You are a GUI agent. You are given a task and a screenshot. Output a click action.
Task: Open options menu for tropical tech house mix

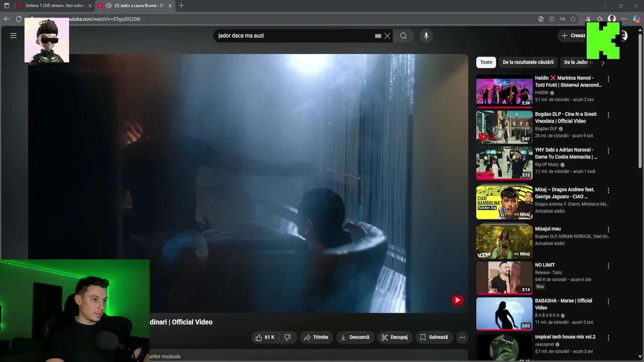[608, 338]
